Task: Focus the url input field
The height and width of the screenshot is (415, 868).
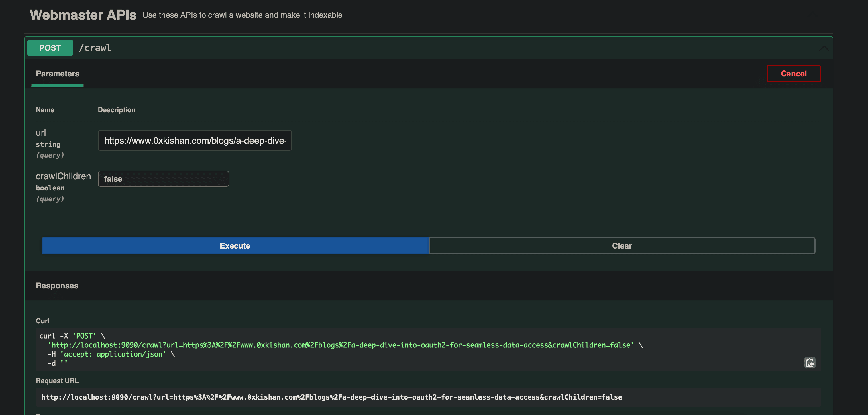Action: tap(195, 141)
